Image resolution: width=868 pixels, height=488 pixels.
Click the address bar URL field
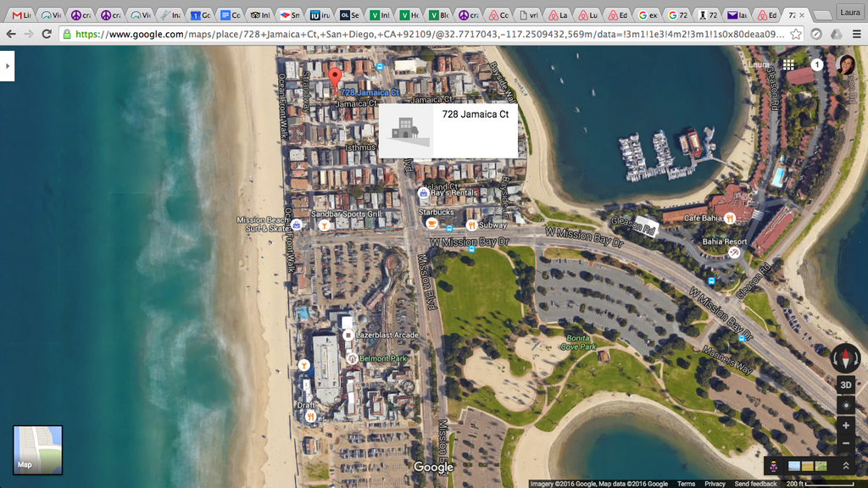tap(424, 34)
